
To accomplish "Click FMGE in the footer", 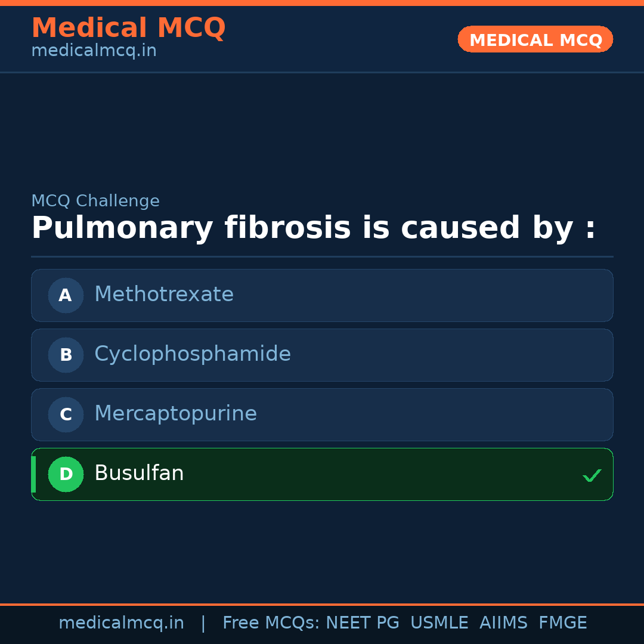I will tap(562, 623).
